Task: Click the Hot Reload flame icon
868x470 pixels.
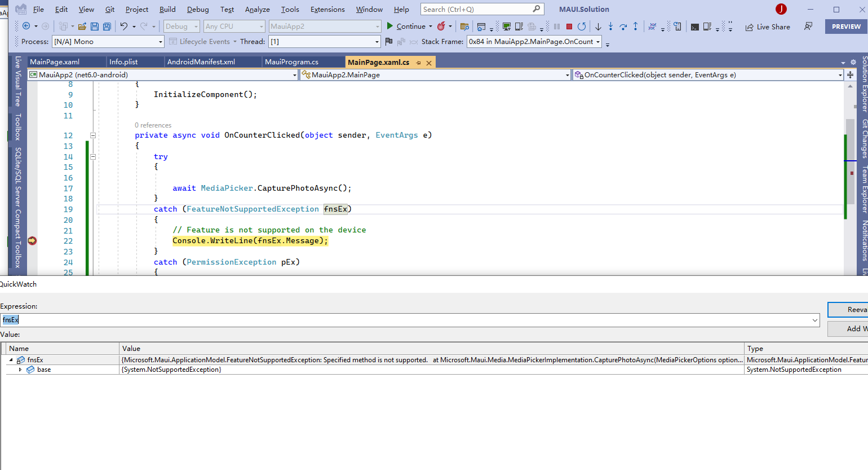Action: click(441, 27)
